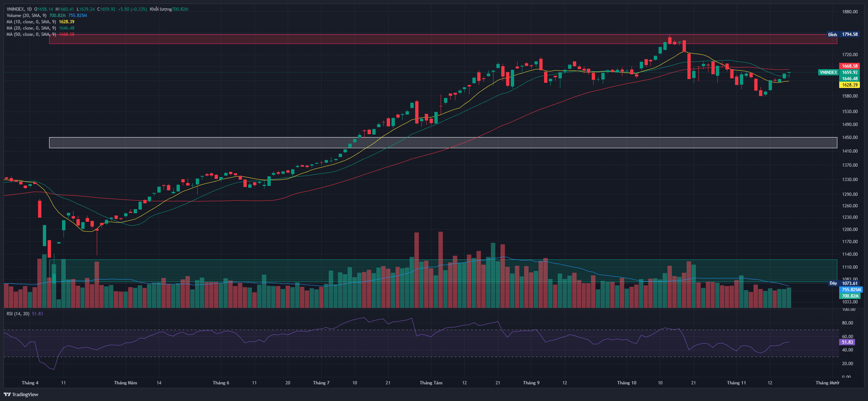This screenshot has width=868, height=401.
Task: Click the red 1668.58 MA50 price tag
Action: click(850, 66)
